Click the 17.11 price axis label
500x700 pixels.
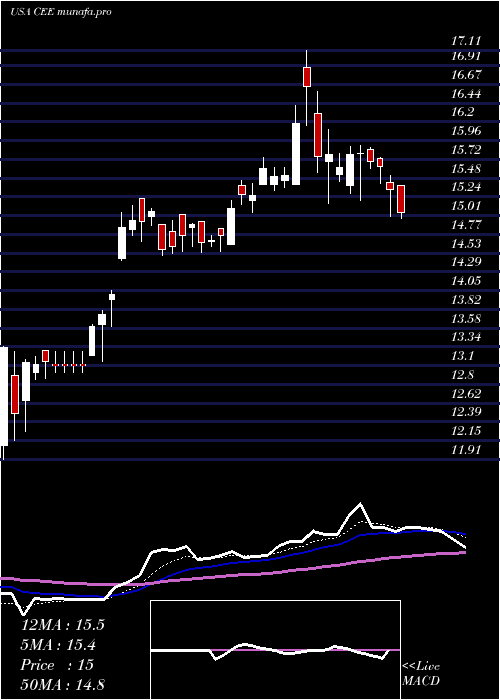466,41
